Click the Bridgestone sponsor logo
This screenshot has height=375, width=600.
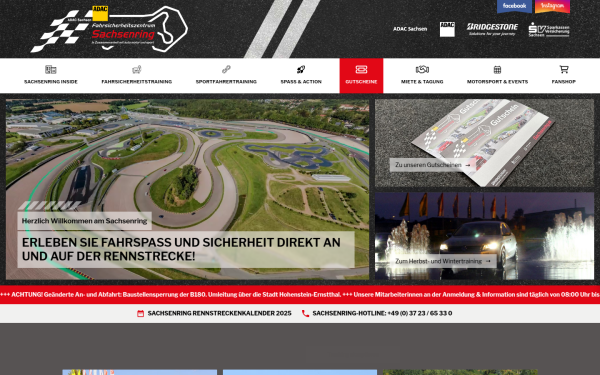point(492,29)
